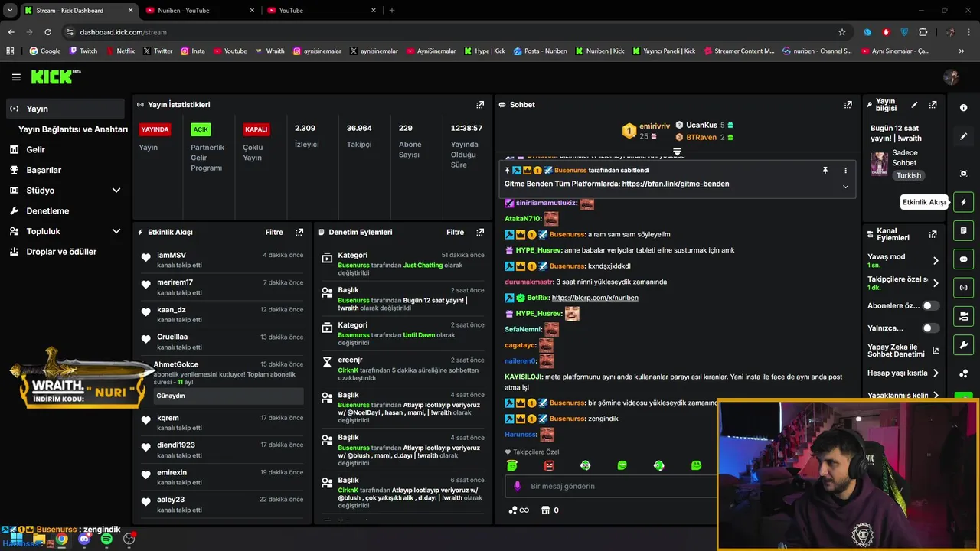Open Discord from the taskbar

(84, 539)
